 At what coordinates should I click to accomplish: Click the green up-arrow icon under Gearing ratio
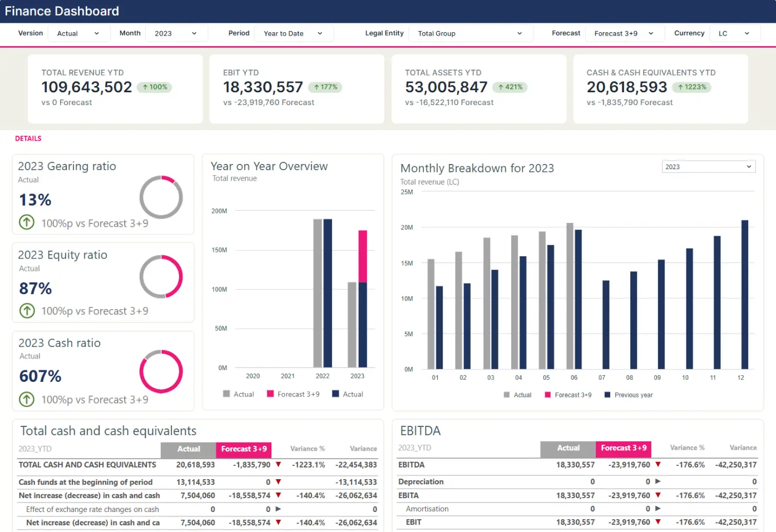tap(27, 222)
